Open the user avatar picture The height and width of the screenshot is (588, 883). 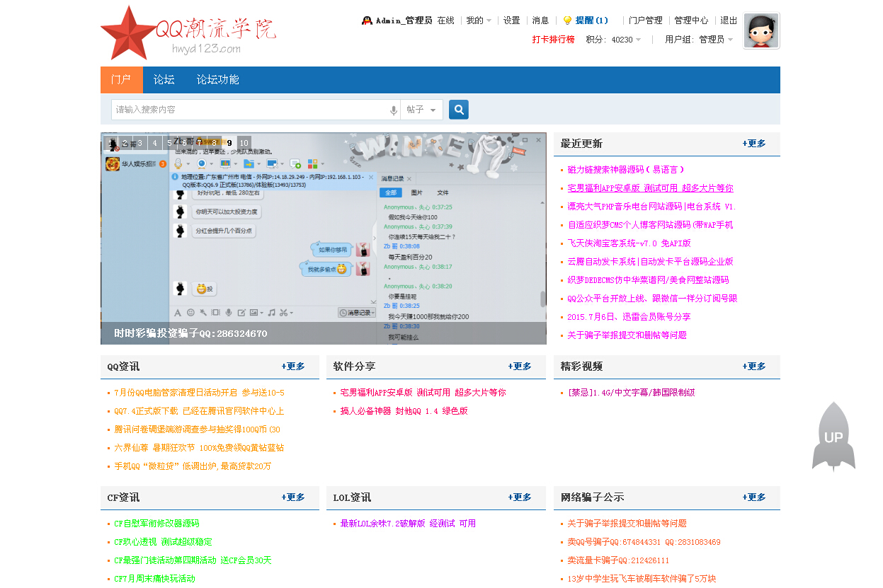[761, 31]
